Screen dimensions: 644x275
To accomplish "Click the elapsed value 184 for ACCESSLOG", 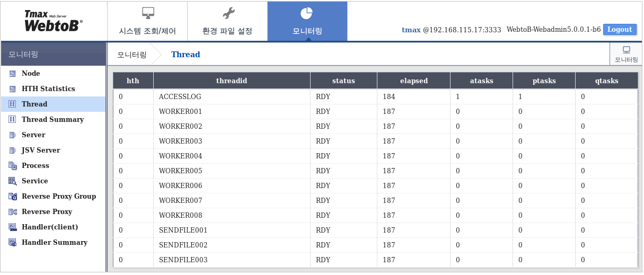I will [x=389, y=97].
